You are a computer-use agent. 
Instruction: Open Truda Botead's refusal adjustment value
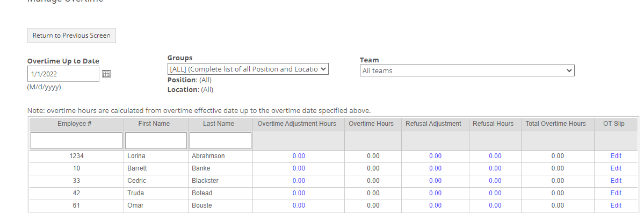tap(436, 193)
